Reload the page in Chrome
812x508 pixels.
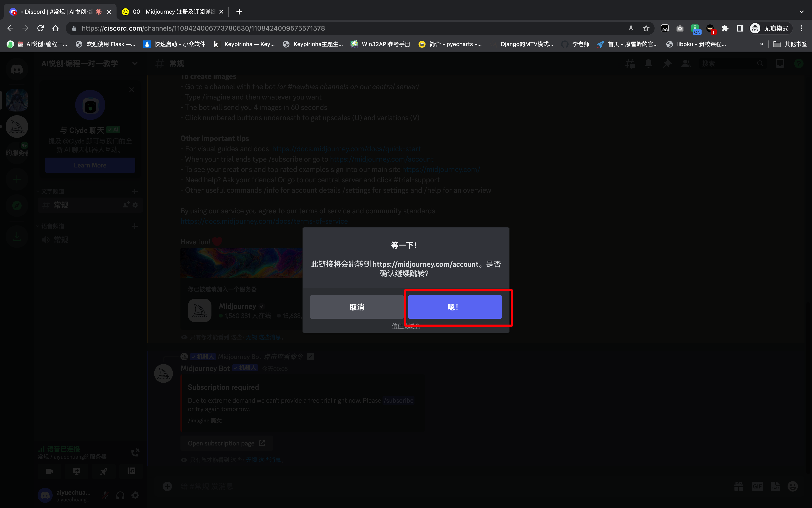tap(41, 28)
